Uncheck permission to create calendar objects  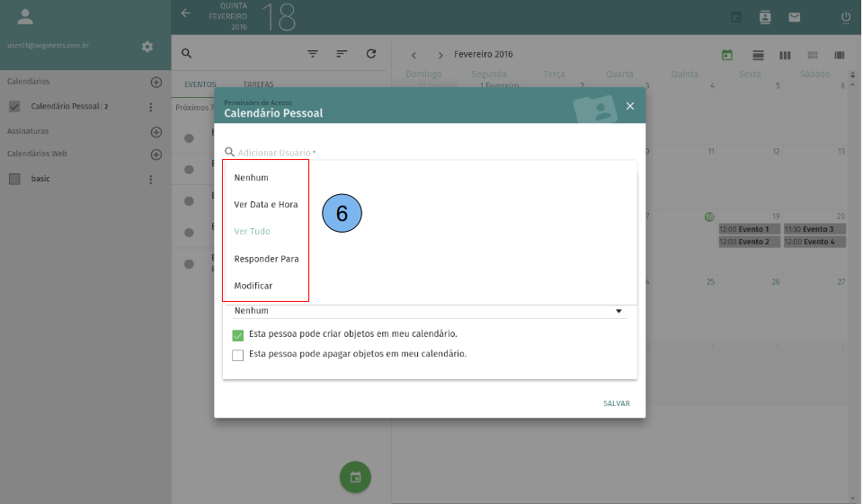click(238, 335)
